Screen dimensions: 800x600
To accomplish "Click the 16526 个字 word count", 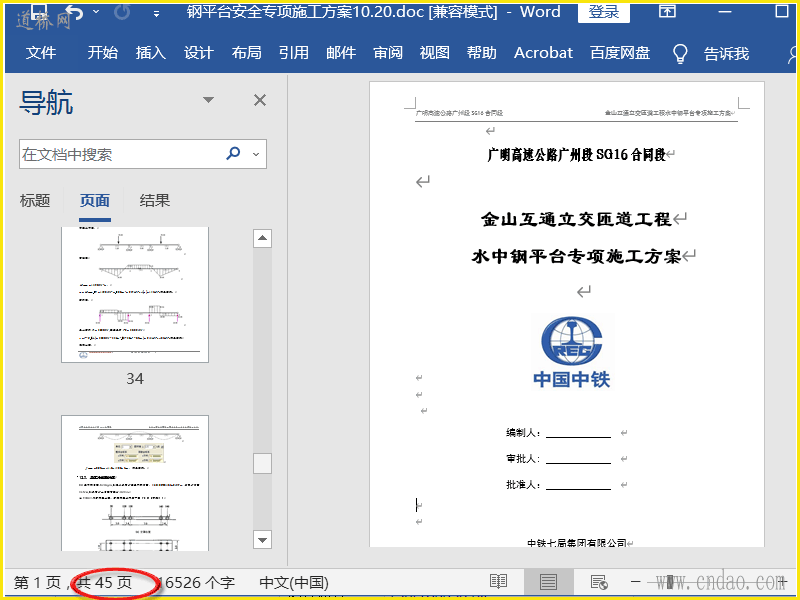I will [x=197, y=582].
